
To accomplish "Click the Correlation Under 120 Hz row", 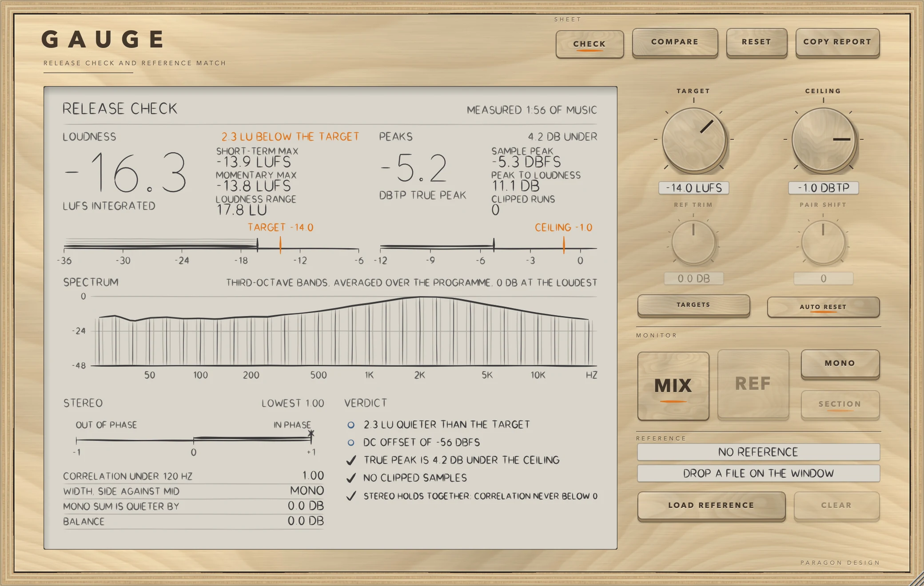I will 193,476.
